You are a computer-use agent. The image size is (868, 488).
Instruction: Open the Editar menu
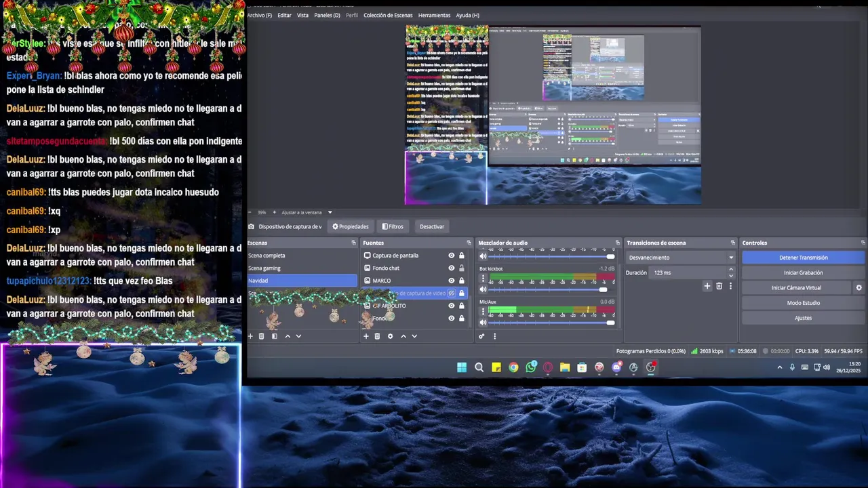point(284,15)
